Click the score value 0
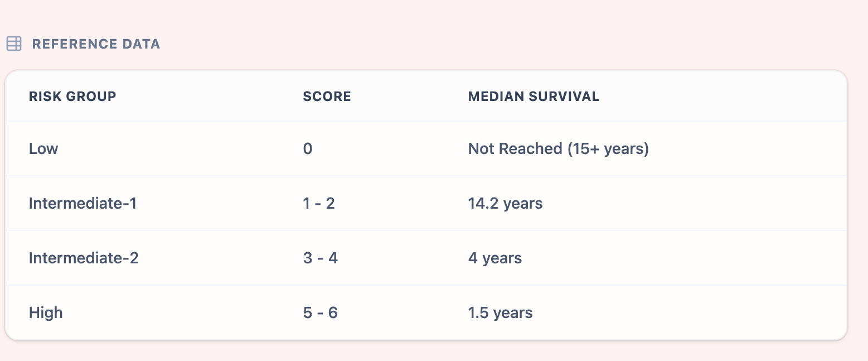 (x=308, y=149)
